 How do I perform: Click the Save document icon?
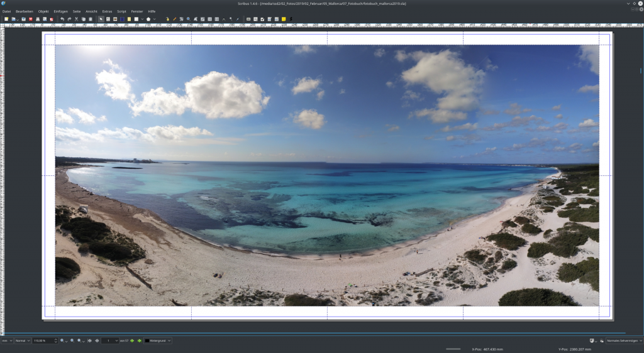coord(23,19)
